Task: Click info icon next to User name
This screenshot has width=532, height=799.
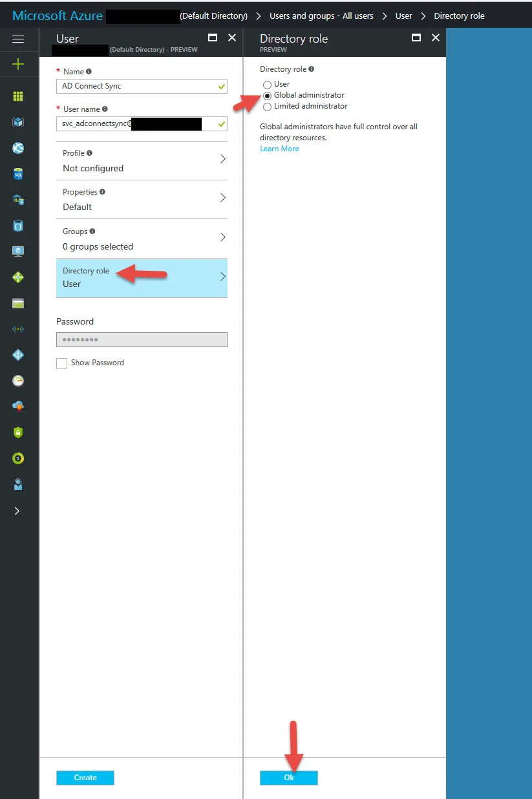Action: (x=105, y=109)
